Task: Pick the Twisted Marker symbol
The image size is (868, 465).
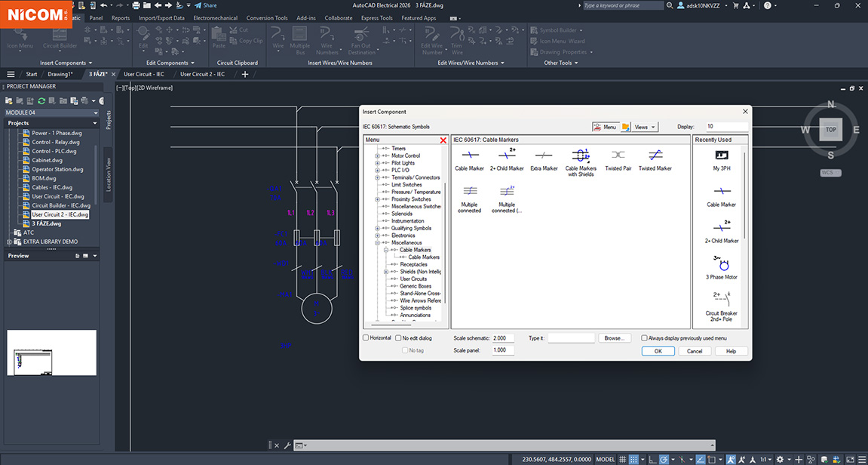Action: [655, 156]
